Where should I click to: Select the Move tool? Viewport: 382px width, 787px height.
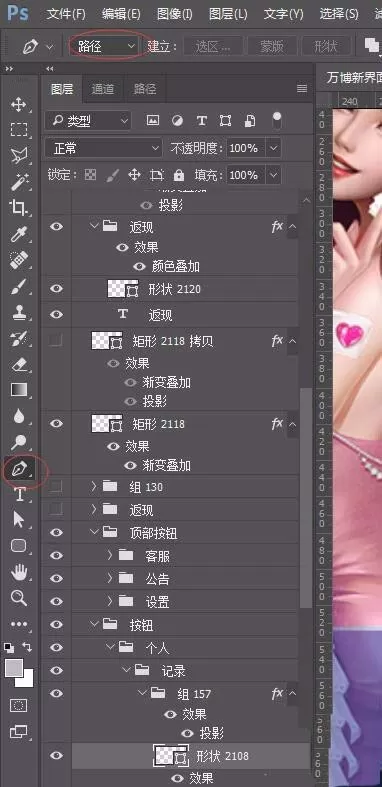19,105
